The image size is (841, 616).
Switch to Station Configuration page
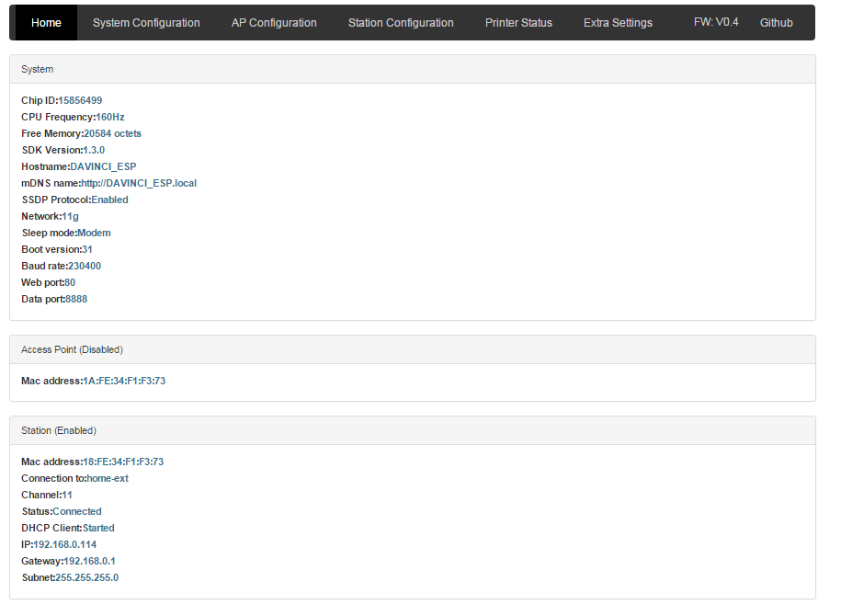point(401,22)
